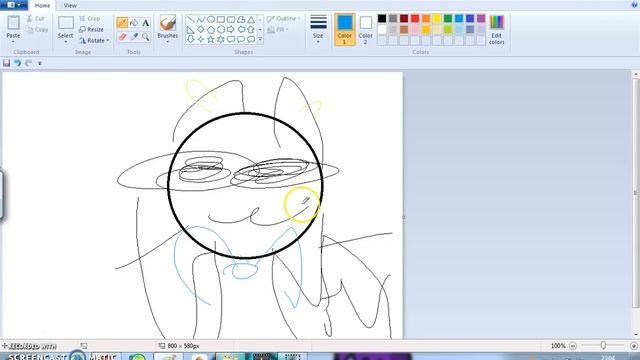Open the Paint file menu button
Image resolution: width=640 pixels, height=360 pixels.
click(x=13, y=5)
